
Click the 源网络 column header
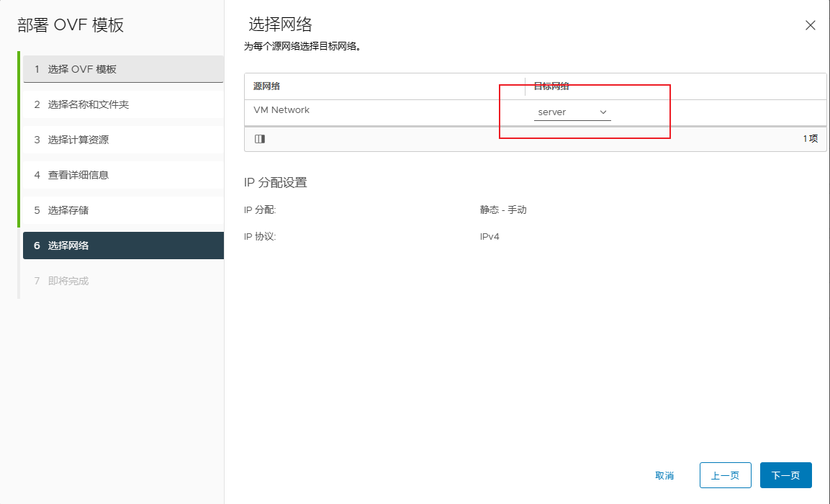tap(267, 86)
